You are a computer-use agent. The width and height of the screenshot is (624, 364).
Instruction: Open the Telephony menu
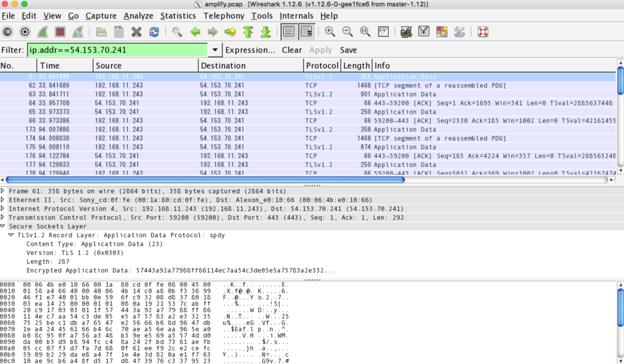tap(224, 16)
